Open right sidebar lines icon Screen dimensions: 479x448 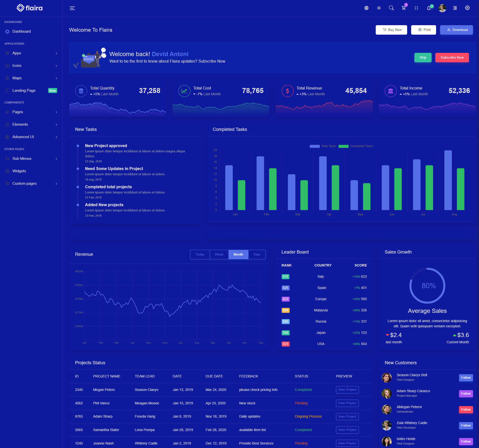coord(455,8)
